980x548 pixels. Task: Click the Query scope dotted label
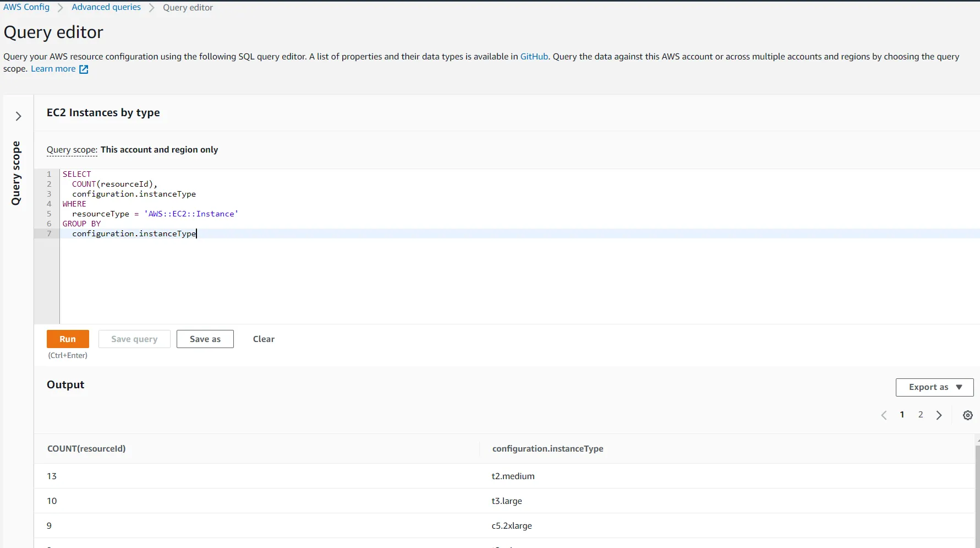72,150
